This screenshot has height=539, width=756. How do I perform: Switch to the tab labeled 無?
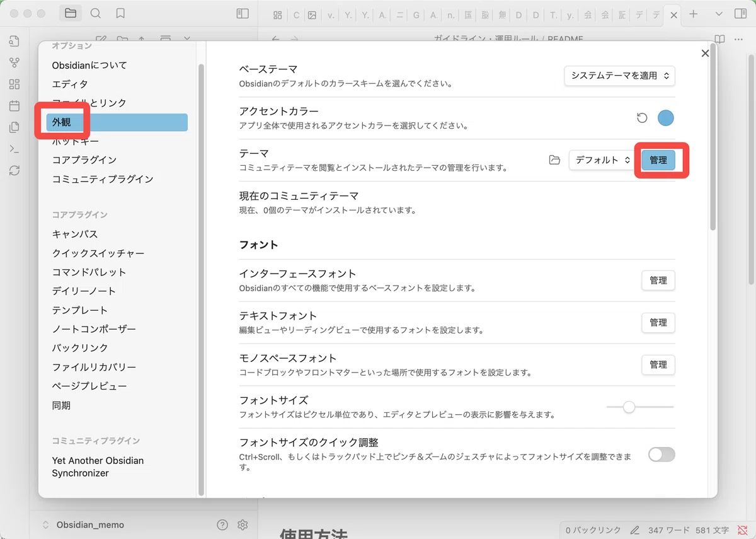tap(502, 15)
